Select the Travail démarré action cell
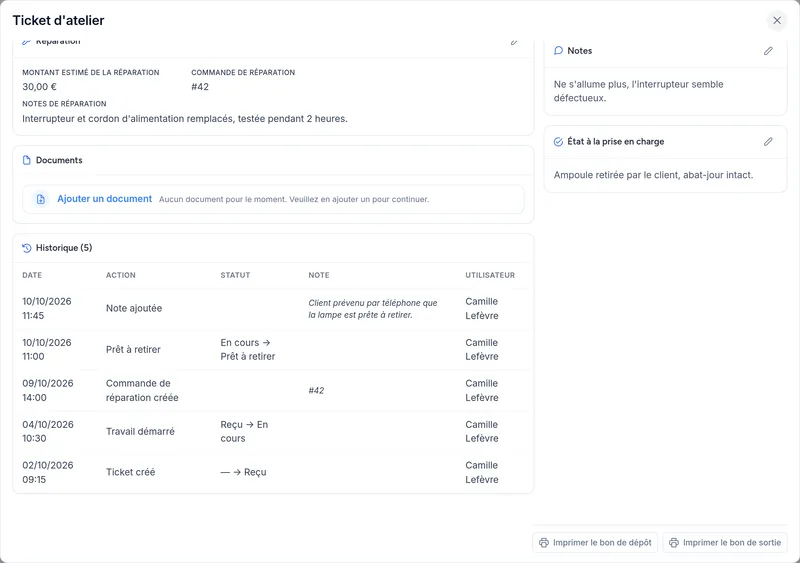 pos(140,431)
